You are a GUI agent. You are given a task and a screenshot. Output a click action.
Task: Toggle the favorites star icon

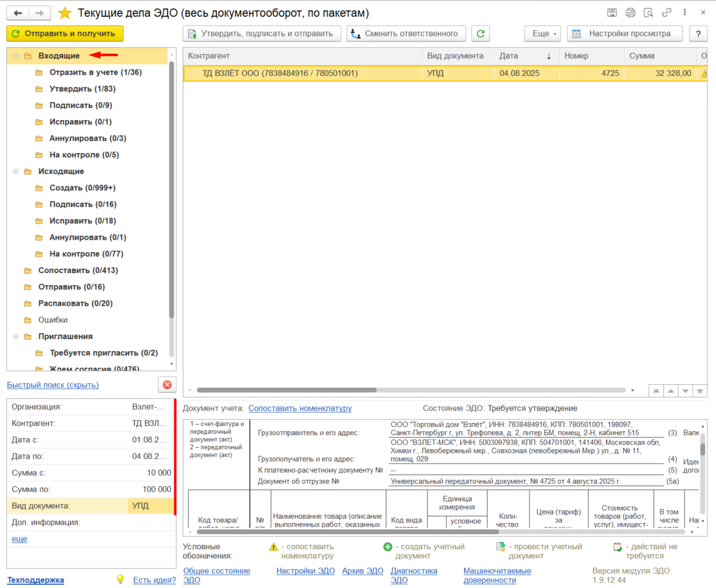[x=65, y=13]
